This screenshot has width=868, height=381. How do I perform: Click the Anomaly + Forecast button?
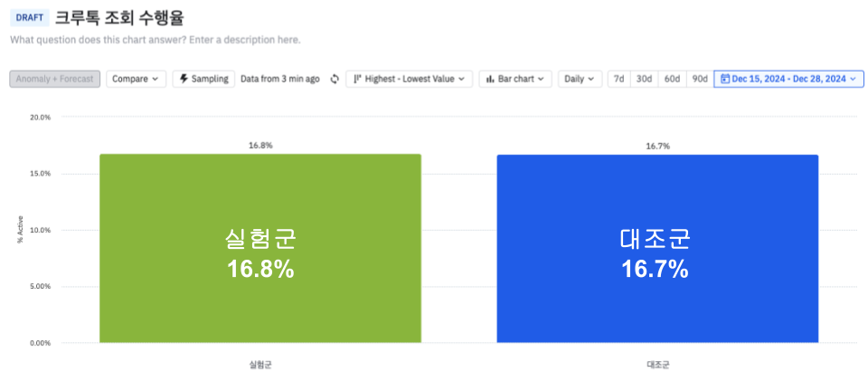coord(54,79)
